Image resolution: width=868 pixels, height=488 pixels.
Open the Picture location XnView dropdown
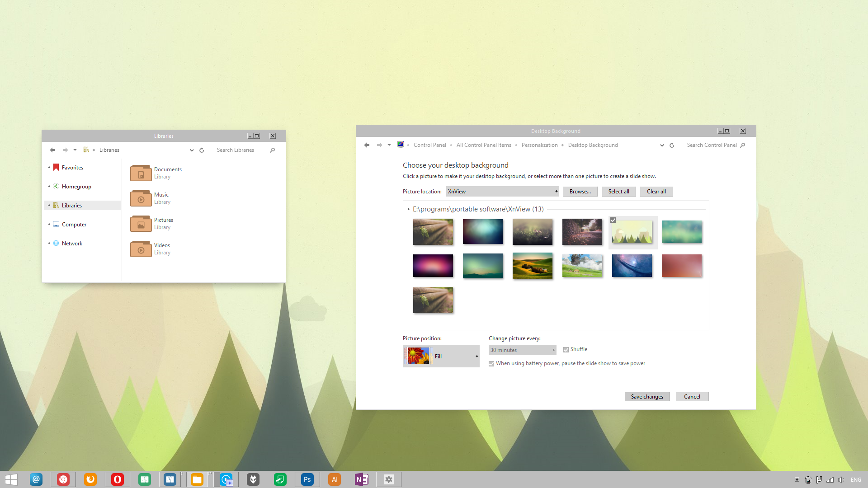[503, 192]
